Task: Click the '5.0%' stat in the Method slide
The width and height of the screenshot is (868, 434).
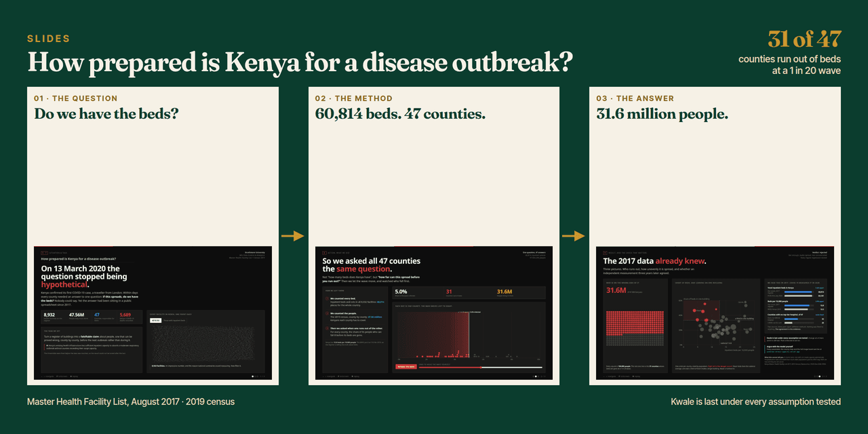Action: 401,292
